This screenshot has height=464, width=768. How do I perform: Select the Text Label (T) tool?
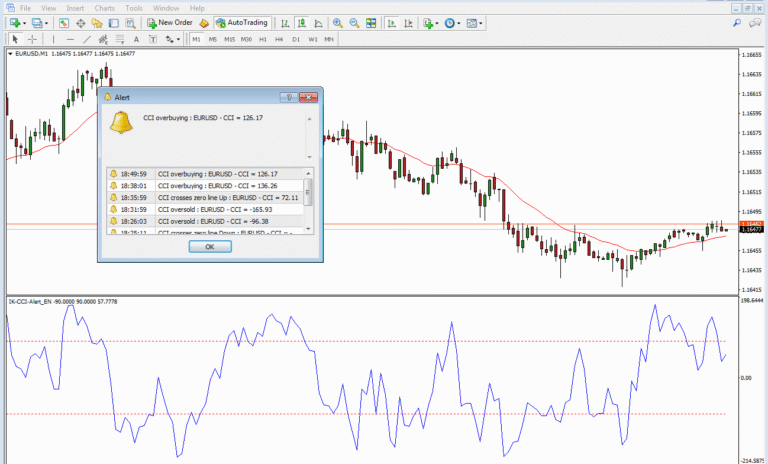coord(153,39)
